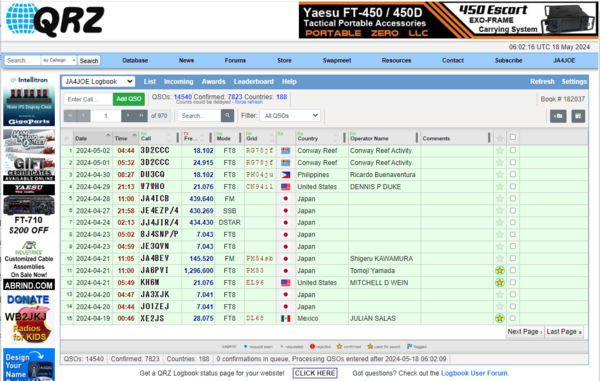Click the confirmed star for XE2JS

pyautogui.click(x=500, y=318)
